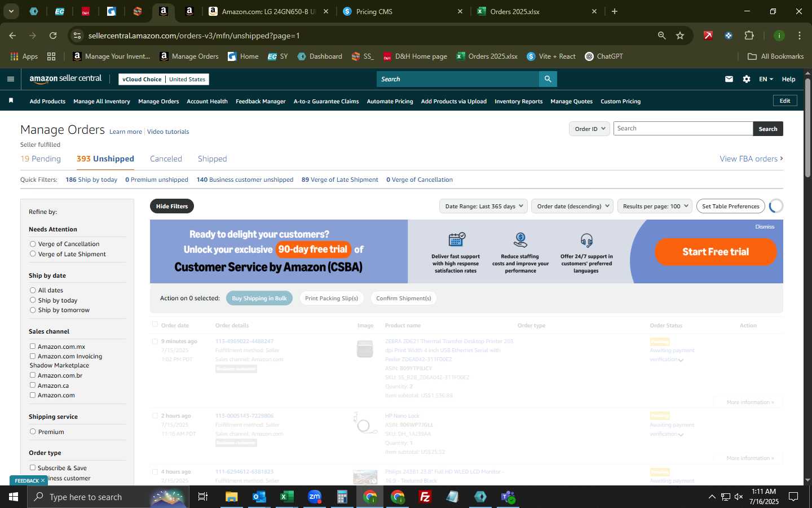812x508 pixels.
Task: Check the Amazon.com.br sales channel box
Action: (33, 375)
